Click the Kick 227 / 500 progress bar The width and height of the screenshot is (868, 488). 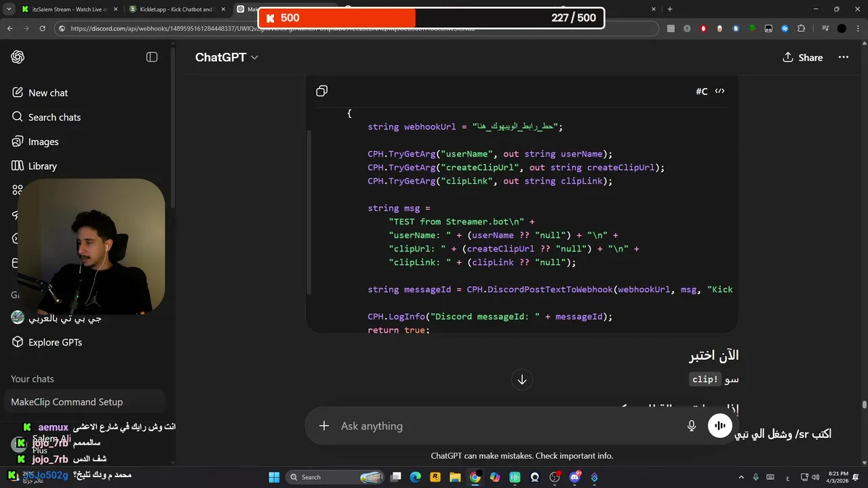(x=432, y=18)
